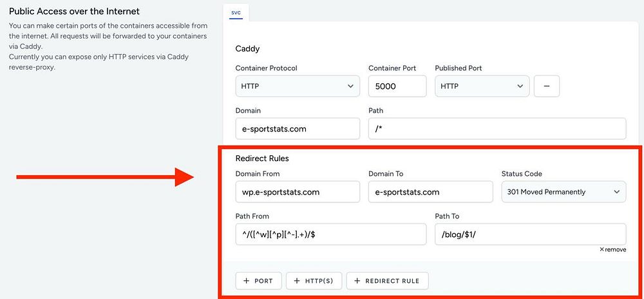The height and width of the screenshot is (299, 644).
Task: Click the Redirect Rules section heading
Action: 261,158
